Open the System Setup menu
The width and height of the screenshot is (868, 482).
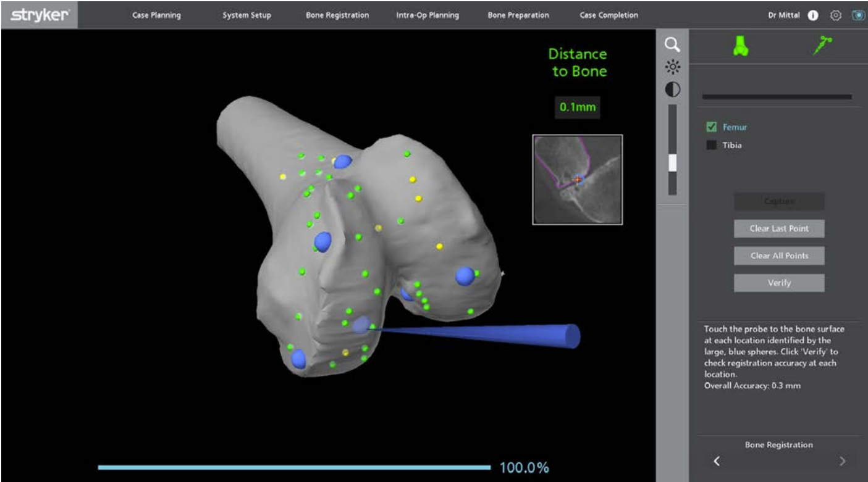246,15
